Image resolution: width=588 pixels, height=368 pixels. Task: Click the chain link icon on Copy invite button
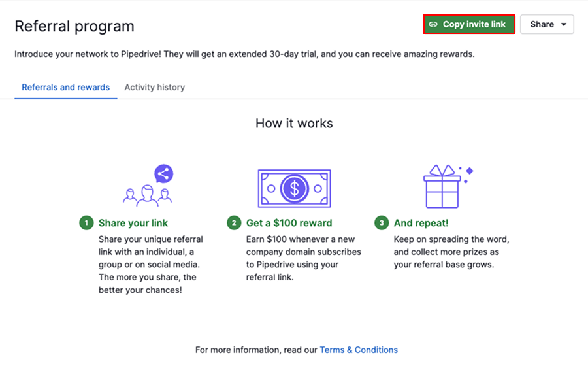click(433, 25)
